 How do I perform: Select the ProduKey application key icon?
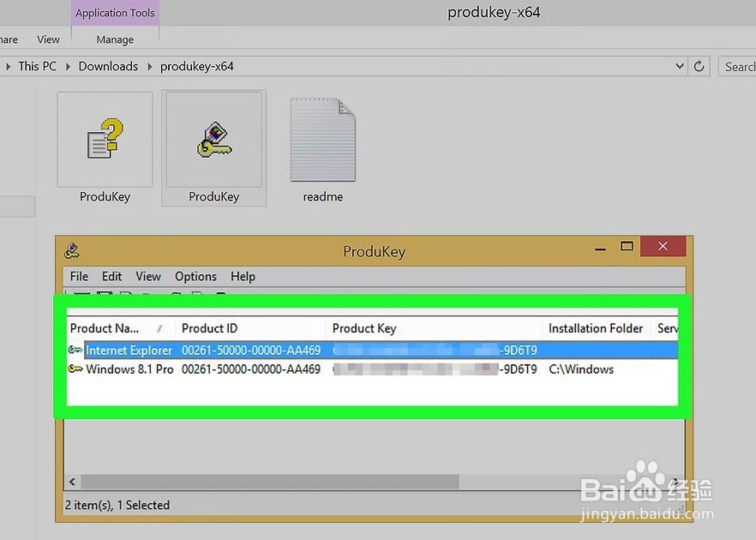[x=214, y=140]
